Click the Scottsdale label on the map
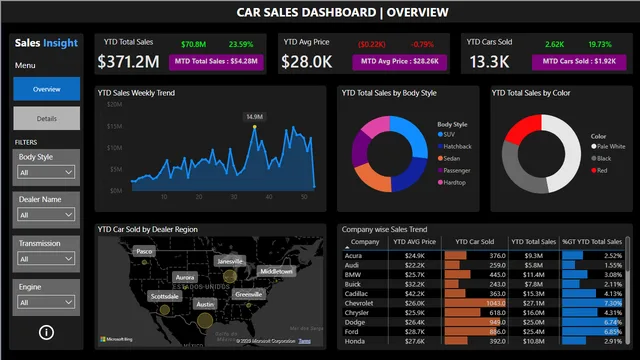Viewport: 640px width, 360px height. (x=164, y=296)
